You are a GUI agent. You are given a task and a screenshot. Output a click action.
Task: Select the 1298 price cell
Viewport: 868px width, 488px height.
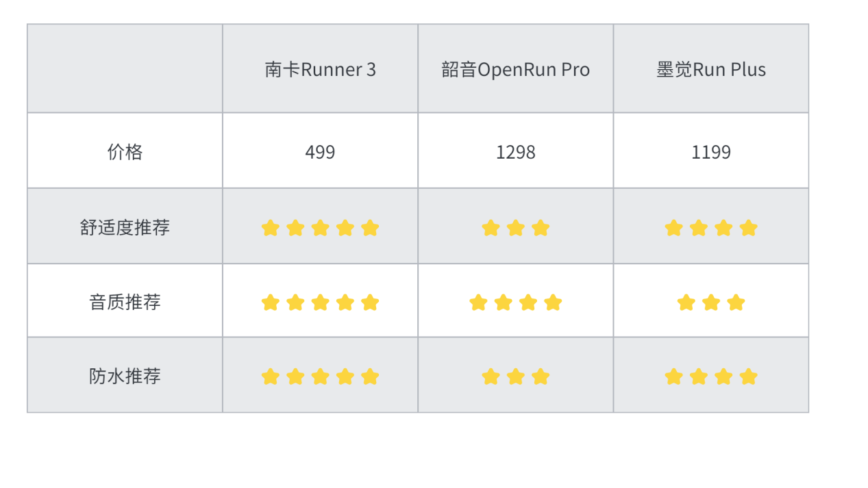click(x=516, y=151)
